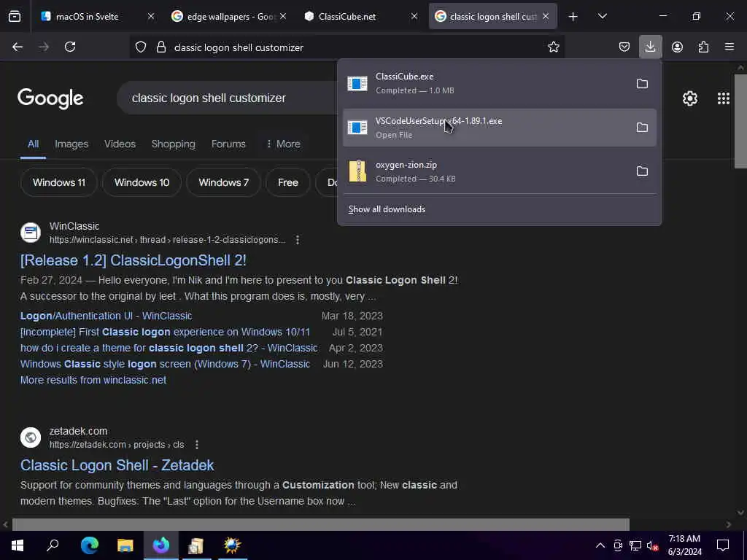
Task: Open a new tab
Action: tap(573, 17)
